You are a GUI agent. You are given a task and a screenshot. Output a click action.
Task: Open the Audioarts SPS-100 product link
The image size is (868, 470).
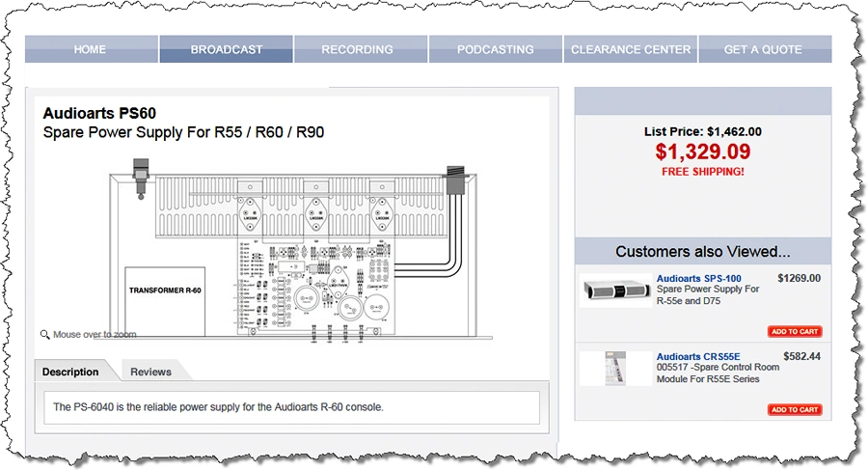(698, 278)
